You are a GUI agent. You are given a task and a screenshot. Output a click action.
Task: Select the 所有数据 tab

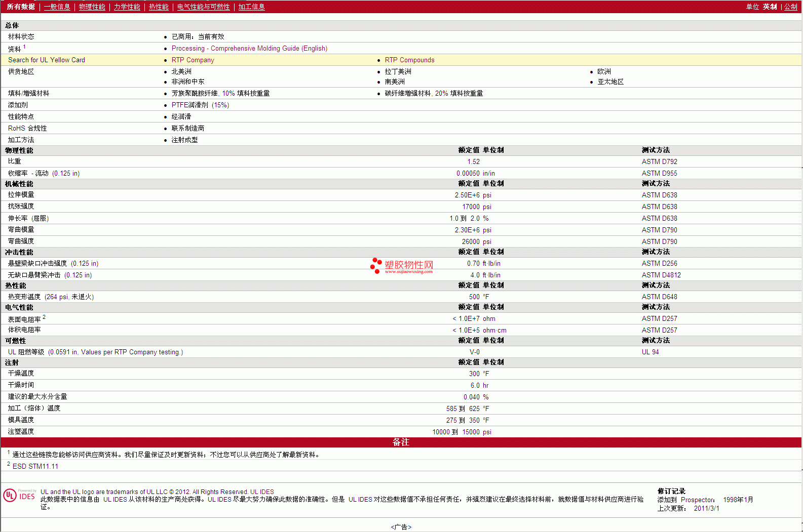pyautogui.click(x=21, y=7)
